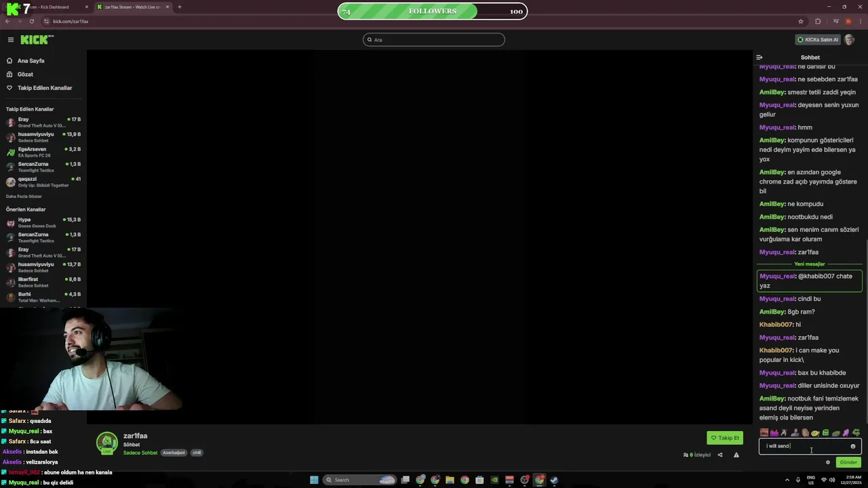Open Burhi channel in recommended list
The height and width of the screenshot is (488, 868).
click(x=43, y=297)
